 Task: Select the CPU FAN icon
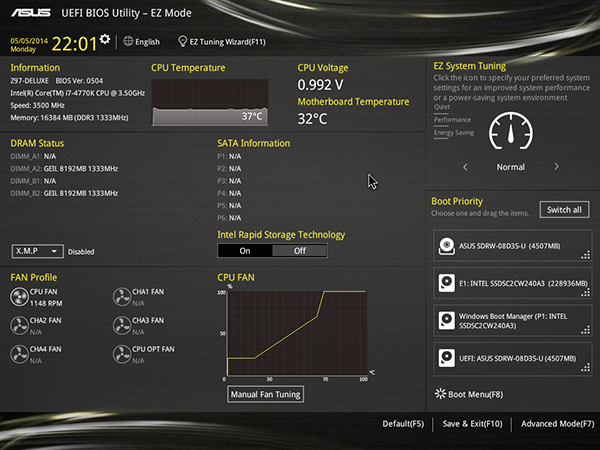(19, 297)
